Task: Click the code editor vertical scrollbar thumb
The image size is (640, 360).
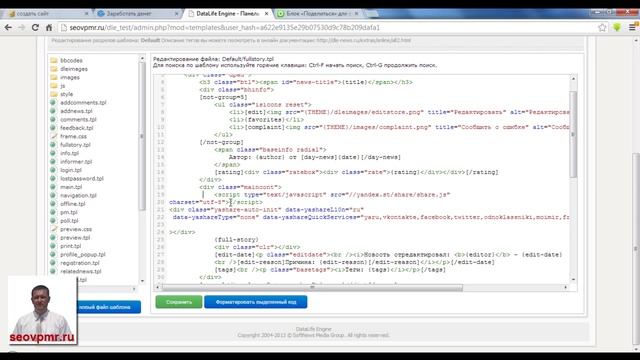Action: 573,134
